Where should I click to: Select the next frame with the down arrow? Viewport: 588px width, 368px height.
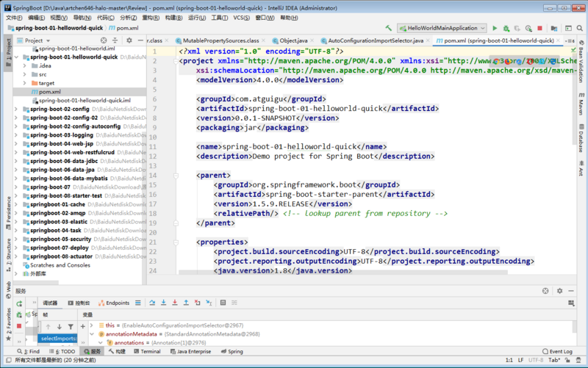pyautogui.click(x=60, y=327)
